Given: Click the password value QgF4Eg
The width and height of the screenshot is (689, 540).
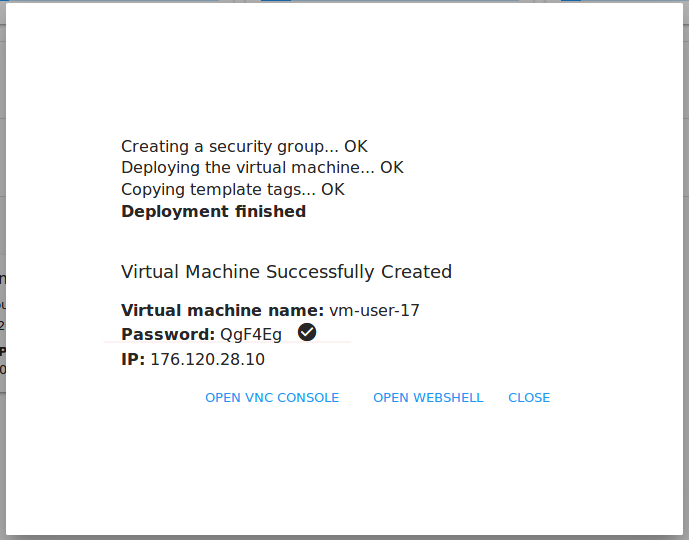Looking at the screenshot, I should [251, 335].
